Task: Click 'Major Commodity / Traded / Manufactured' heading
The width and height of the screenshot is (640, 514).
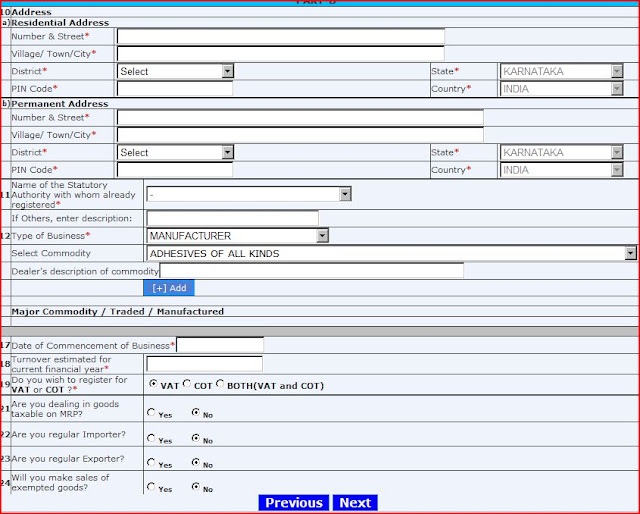Action: 118,312
